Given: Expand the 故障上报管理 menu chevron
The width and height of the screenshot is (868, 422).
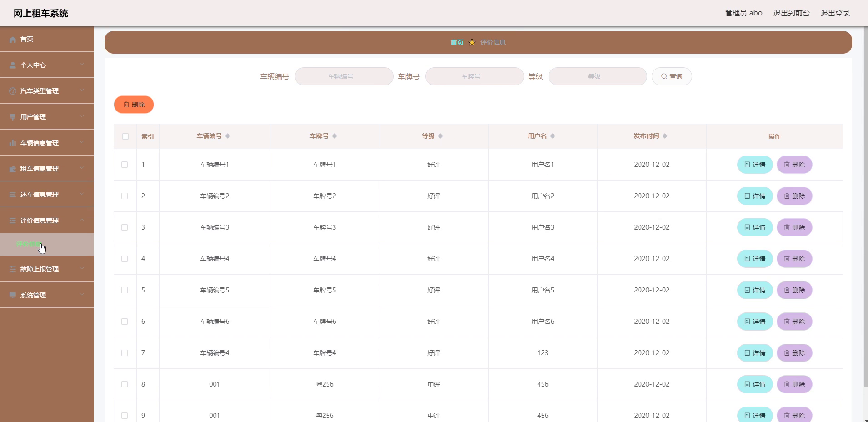Looking at the screenshot, I should tap(82, 269).
